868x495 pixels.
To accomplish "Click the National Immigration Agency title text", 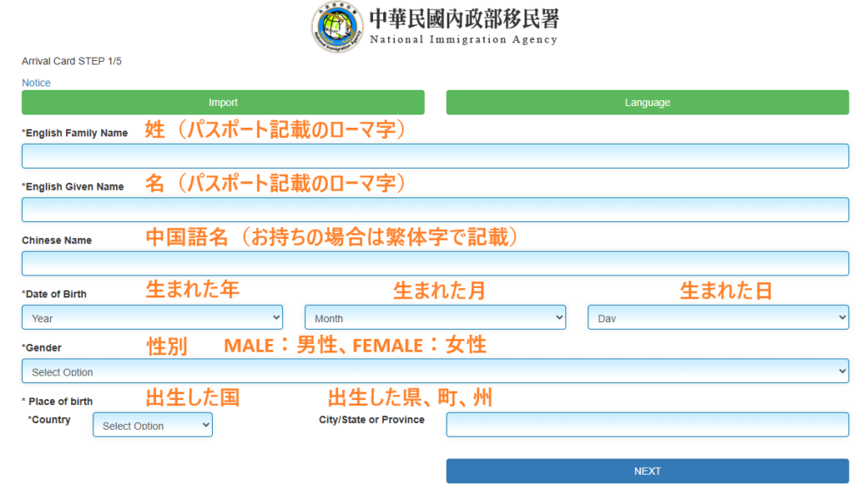I will point(464,28).
